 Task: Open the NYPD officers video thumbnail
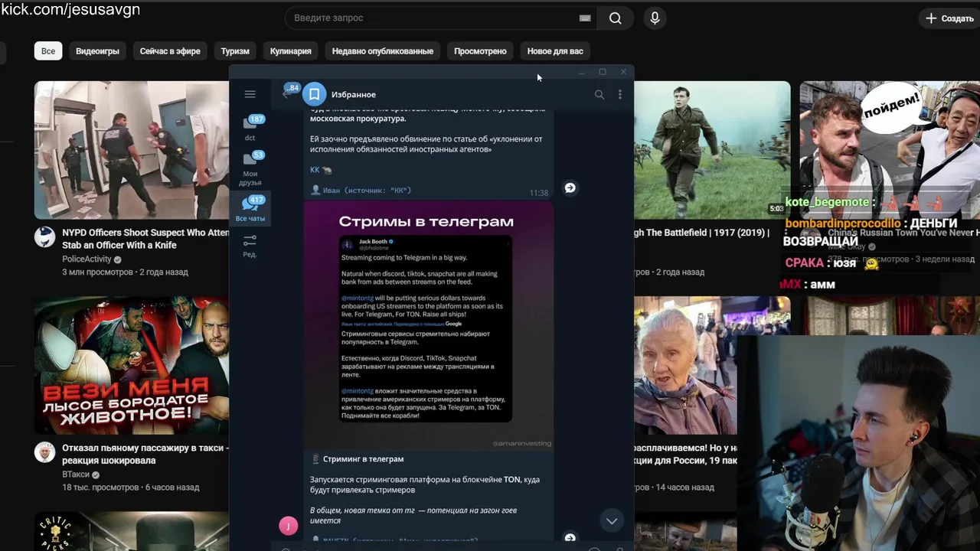(132, 150)
